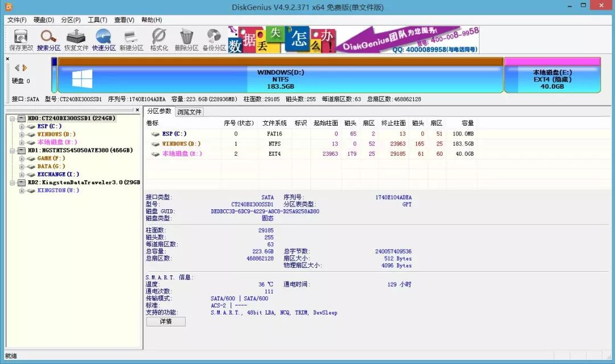This screenshot has height=364, width=615.
Task: Expand the KINGSTON (U:) tree node
Action: click(22, 191)
